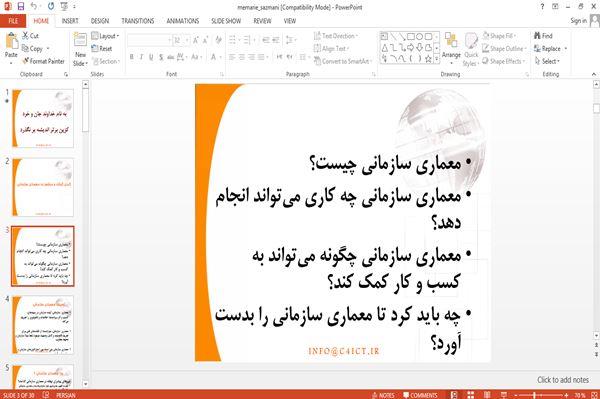Open Shape Outline dropdown

click(504, 49)
